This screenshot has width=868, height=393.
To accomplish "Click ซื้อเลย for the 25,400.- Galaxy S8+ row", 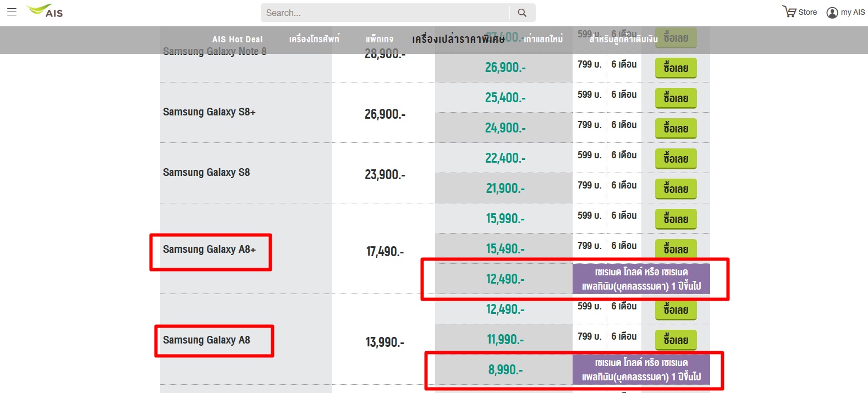I will coord(675,98).
